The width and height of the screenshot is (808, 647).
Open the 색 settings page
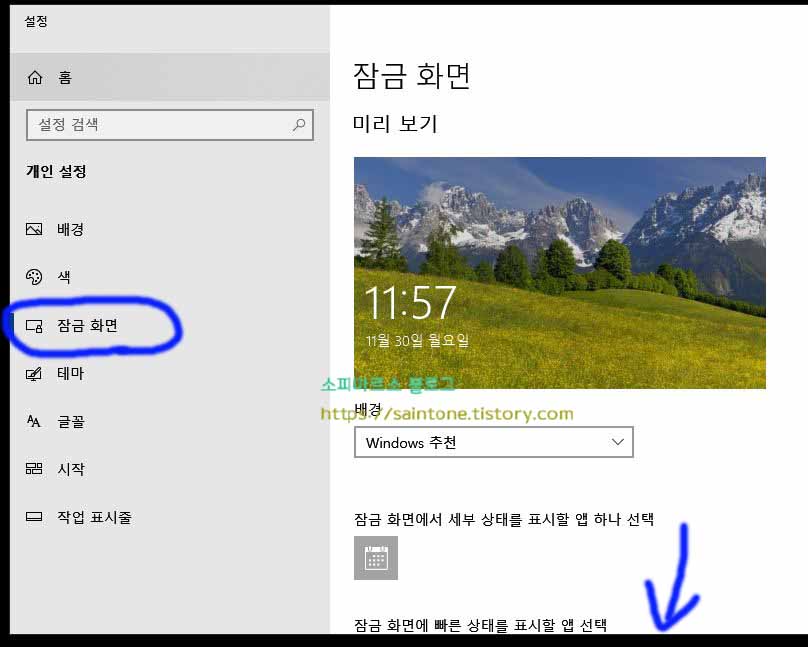pos(64,277)
